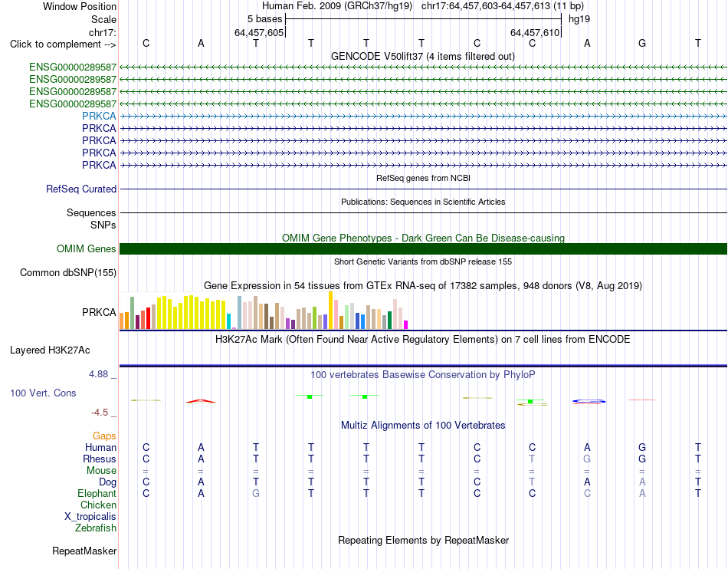Click the Dog alignment row label

coord(107,482)
